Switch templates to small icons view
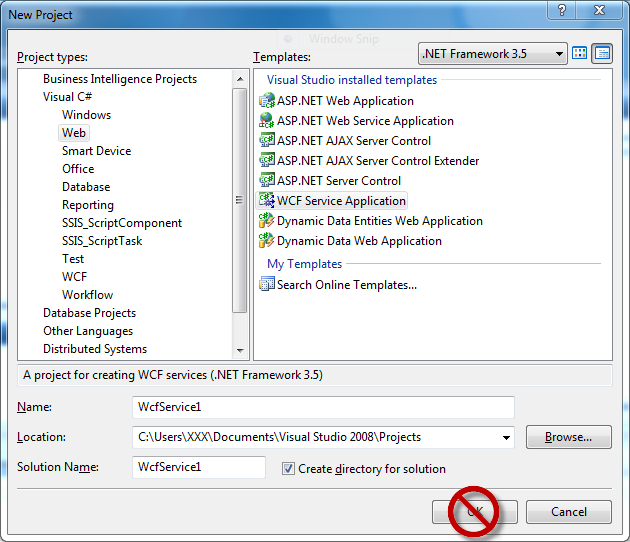The width and height of the screenshot is (630, 542). click(x=602, y=53)
